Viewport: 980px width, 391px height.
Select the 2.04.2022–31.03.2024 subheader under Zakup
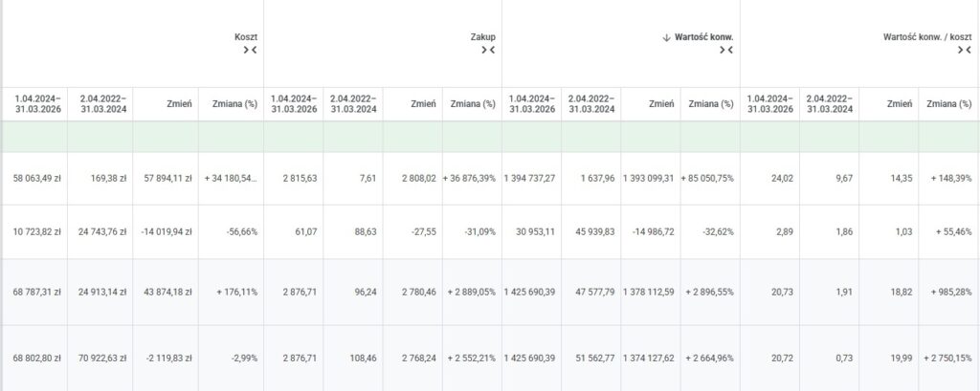tap(352, 103)
